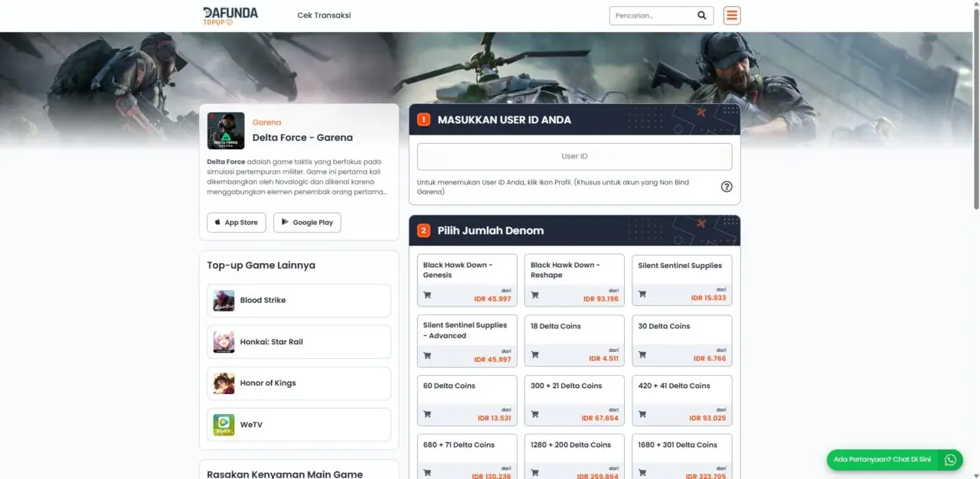Click cart icon on 300 + 21 Delta Coins

[x=534, y=415]
